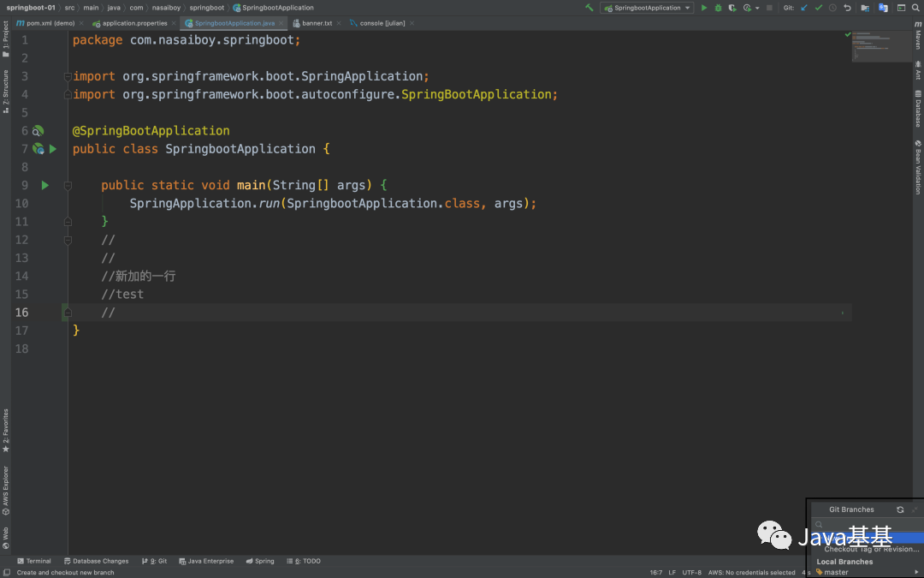Viewport: 924px width, 578px height.
Task: Run SpringbootApplication with green play button
Action: pos(703,8)
